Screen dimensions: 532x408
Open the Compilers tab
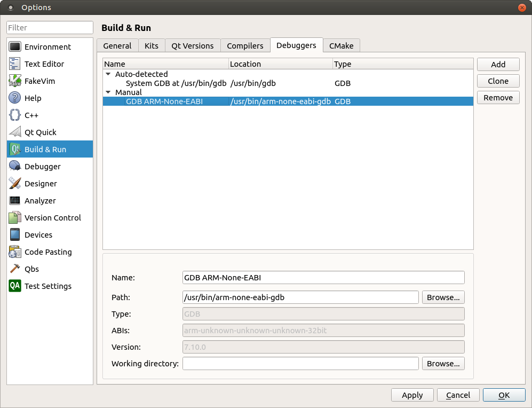point(245,46)
